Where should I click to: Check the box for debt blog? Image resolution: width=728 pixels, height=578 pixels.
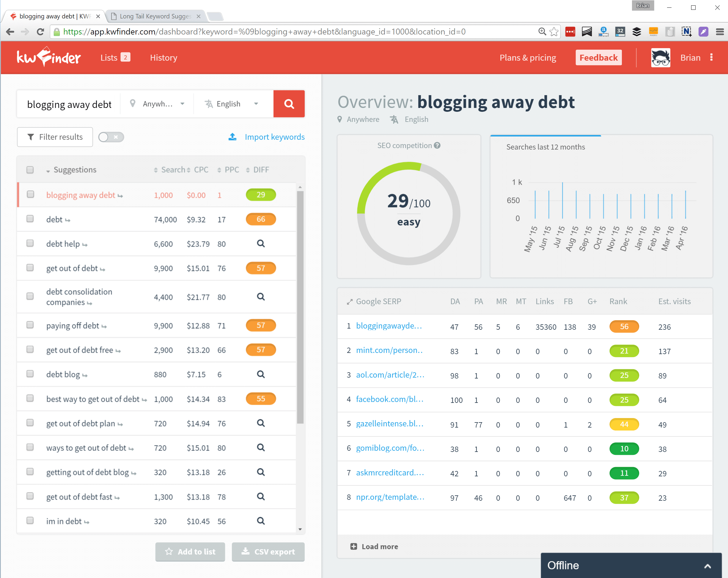[30, 374]
